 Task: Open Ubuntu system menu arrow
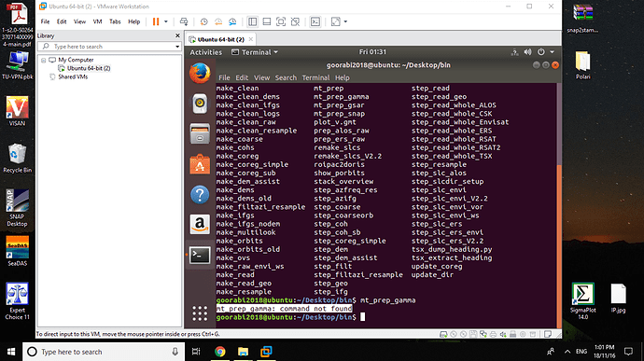[x=552, y=52]
